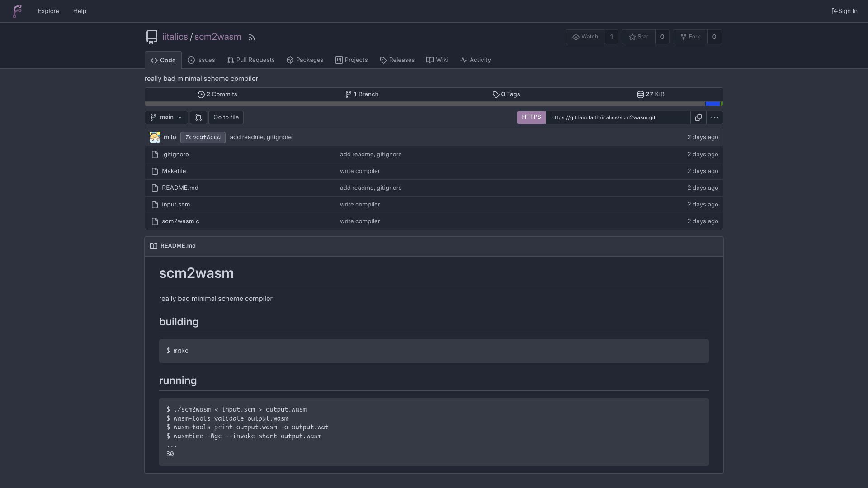
Task: Click the language statistics bar
Action: [x=434, y=104]
